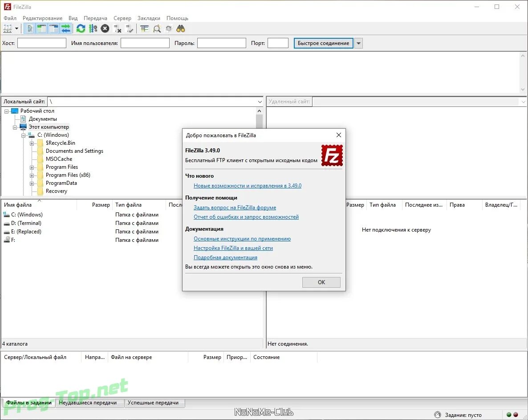Toggle transfer queue display

65,29
